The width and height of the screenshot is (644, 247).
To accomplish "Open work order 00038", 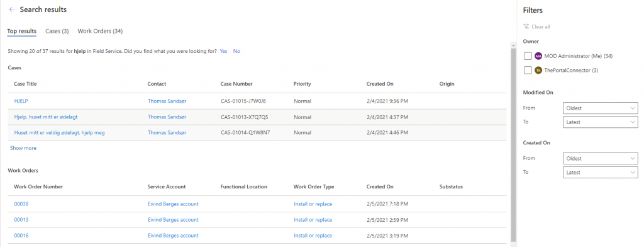I will point(21,204).
